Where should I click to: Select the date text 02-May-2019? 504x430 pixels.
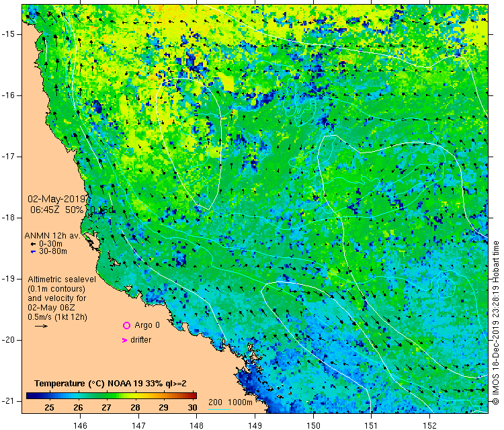coord(56,199)
